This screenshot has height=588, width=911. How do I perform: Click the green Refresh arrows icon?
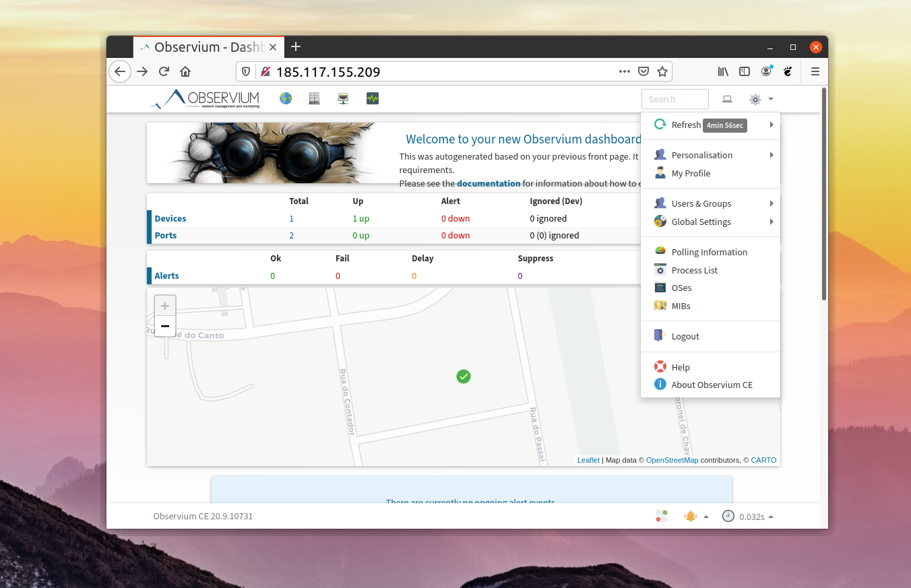(660, 125)
